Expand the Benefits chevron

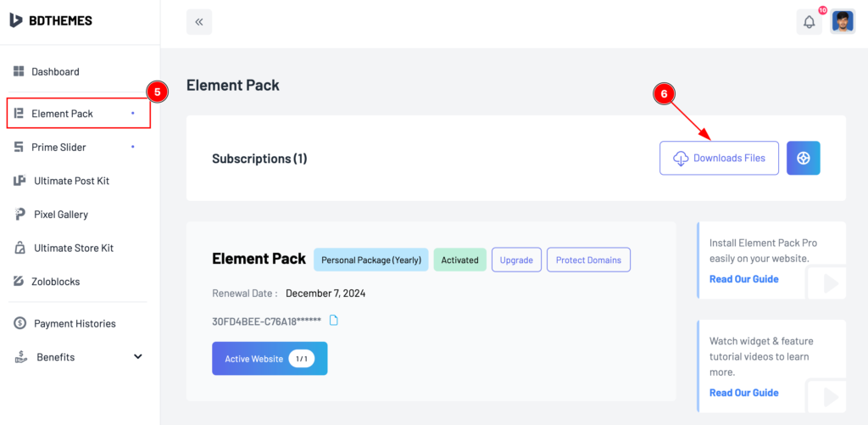tap(138, 357)
